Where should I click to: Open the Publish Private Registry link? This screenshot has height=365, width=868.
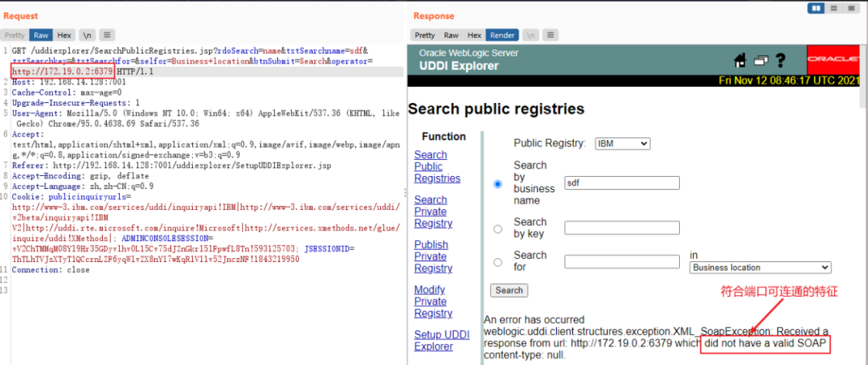(x=433, y=256)
